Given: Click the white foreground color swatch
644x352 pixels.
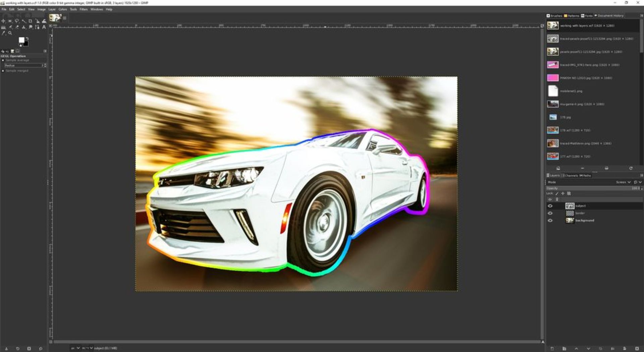Looking at the screenshot, I should coord(21,40).
